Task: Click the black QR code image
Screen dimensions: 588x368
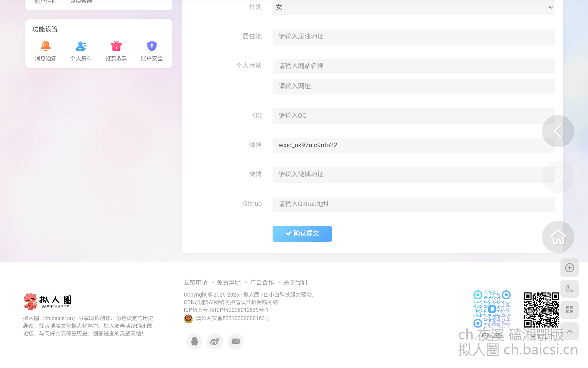Action: point(541,310)
